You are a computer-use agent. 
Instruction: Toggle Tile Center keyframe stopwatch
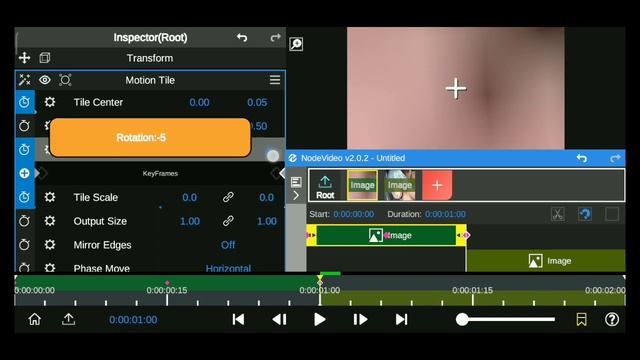click(24, 102)
